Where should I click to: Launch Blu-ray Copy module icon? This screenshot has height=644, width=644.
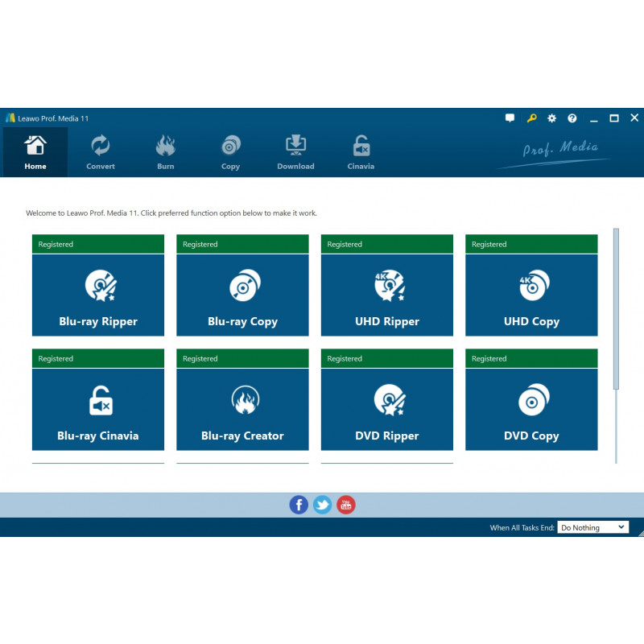click(245, 286)
